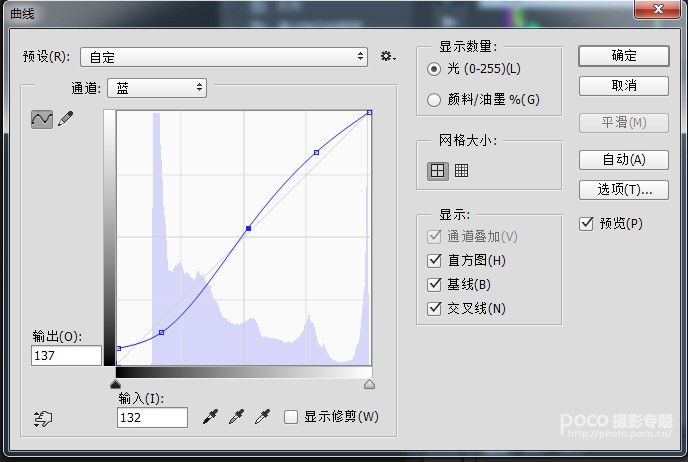Screen dimensions: 688x462
Task: Open the 选项(T)... options button
Action: 624,190
